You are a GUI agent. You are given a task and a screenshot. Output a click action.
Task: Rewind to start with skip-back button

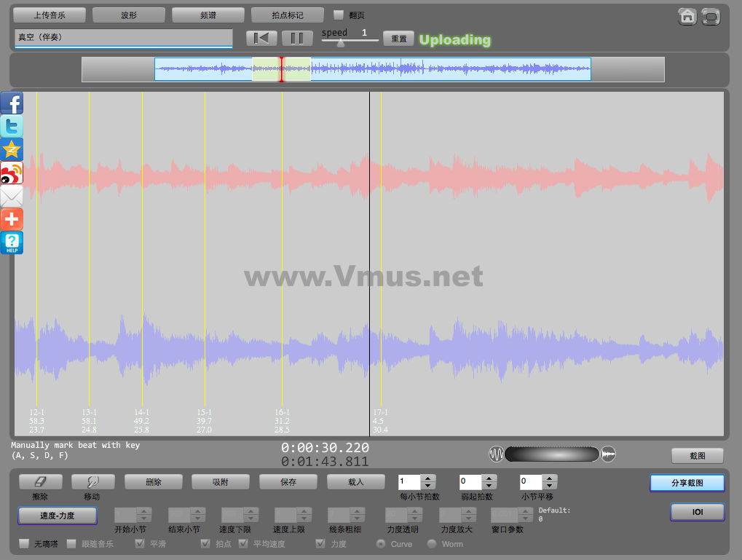261,38
